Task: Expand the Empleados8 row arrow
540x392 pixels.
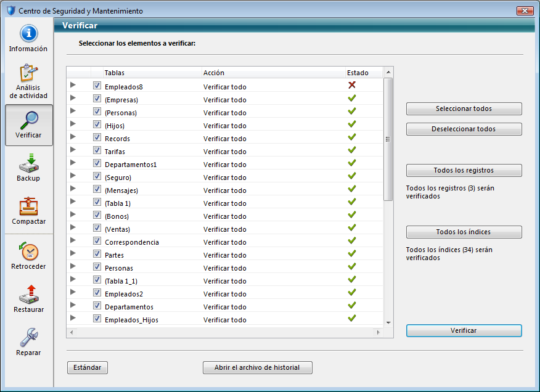Action: pos(73,84)
